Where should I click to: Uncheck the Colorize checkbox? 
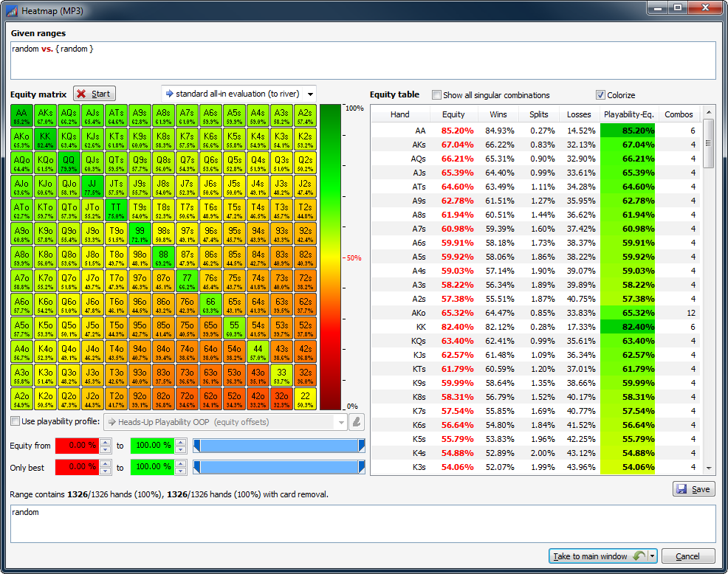tap(600, 95)
